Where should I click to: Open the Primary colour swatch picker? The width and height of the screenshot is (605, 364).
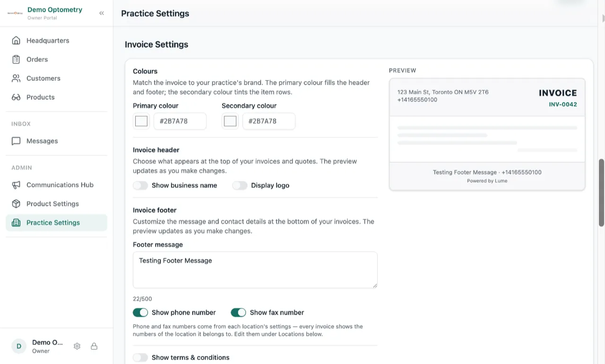point(141,121)
